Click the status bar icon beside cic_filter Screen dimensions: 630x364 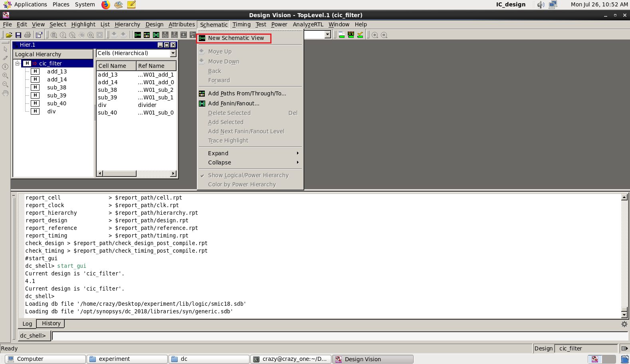click(x=624, y=348)
